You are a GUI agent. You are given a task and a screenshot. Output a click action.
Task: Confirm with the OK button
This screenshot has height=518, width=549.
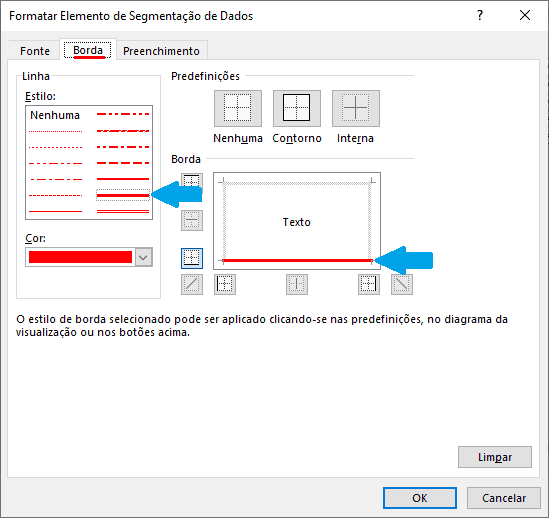pos(420,498)
